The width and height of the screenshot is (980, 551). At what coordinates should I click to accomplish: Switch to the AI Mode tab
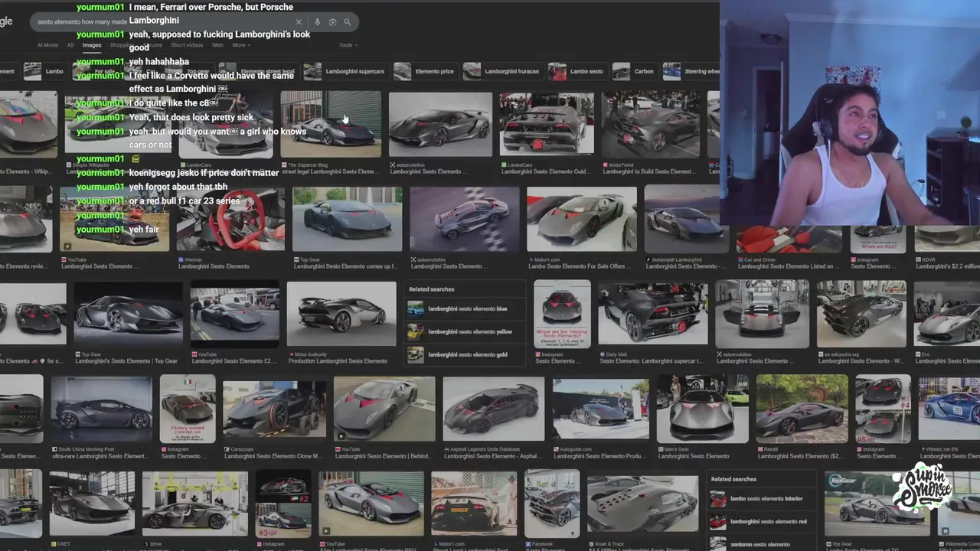pos(47,45)
